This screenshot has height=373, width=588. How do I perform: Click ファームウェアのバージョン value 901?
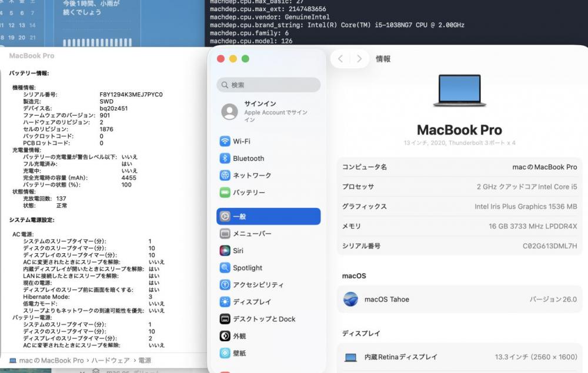pyautogui.click(x=105, y=115)
